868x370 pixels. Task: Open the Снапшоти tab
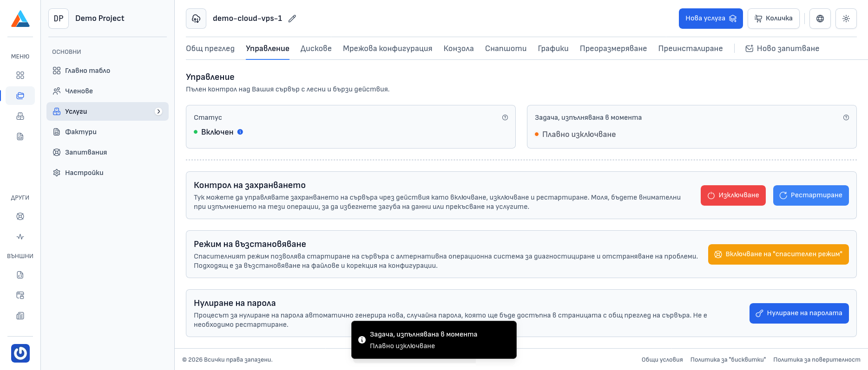(506, 48)
